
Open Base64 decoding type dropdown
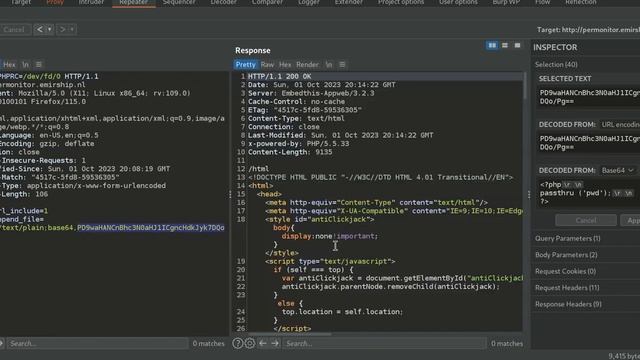point(618,170)
